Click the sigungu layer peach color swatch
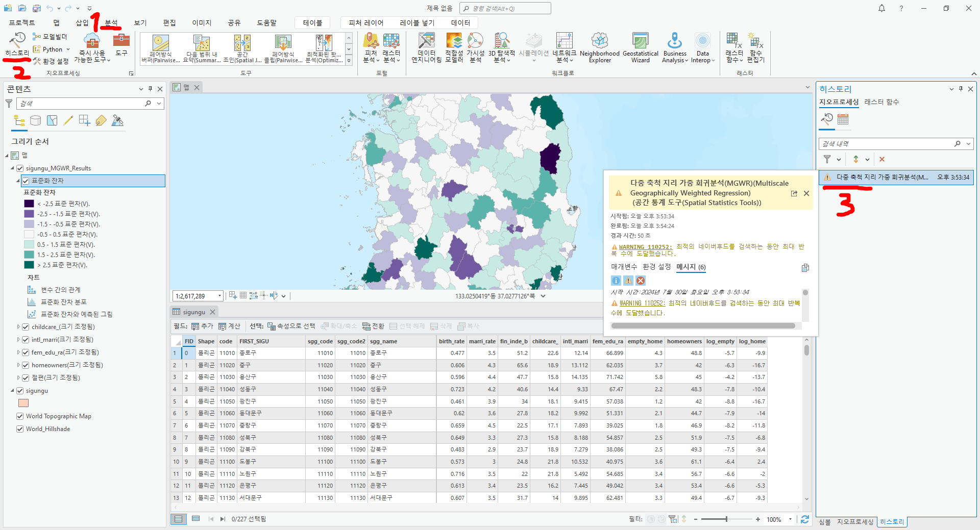980x530 pixels. click(x=23, y=403)
